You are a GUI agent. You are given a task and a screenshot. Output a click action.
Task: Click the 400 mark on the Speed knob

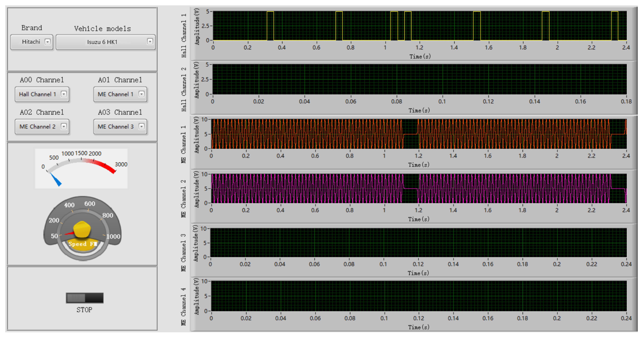coord(69,205)
